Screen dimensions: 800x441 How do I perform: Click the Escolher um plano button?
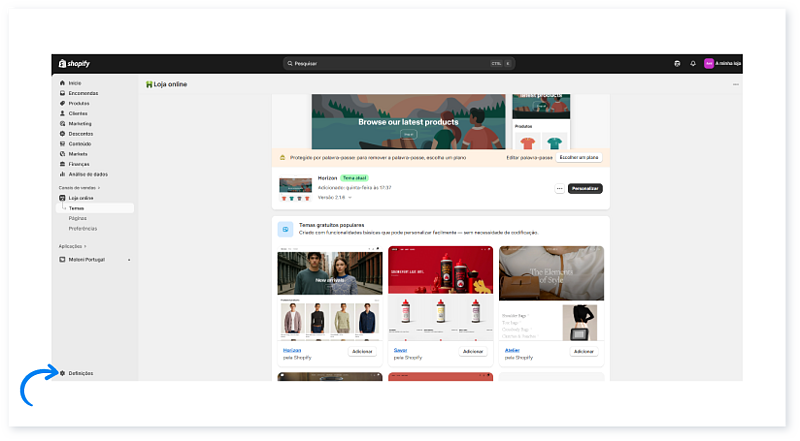pos(578,157)
